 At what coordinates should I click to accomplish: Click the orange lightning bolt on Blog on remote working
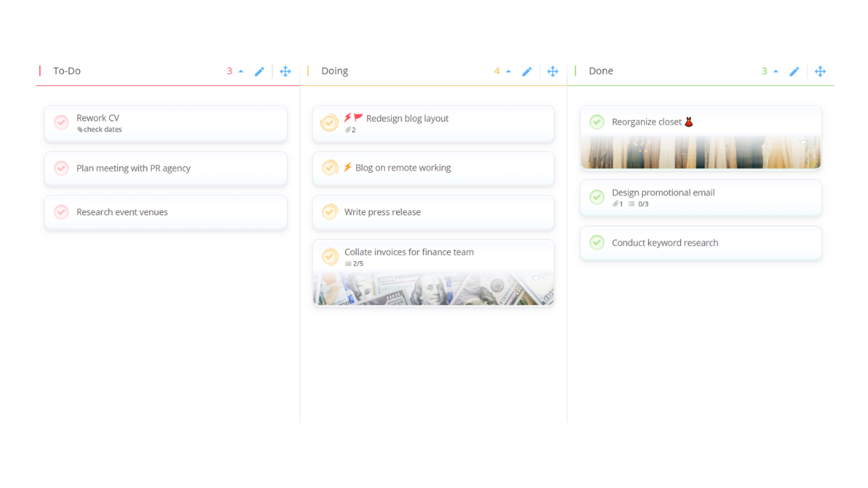coord(348,167)
